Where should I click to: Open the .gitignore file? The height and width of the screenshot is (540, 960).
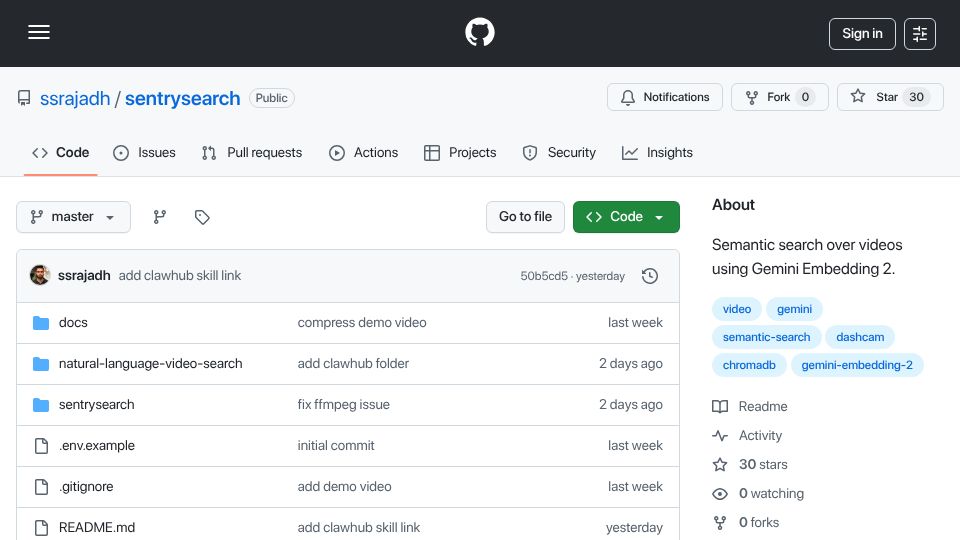[86, 487]
